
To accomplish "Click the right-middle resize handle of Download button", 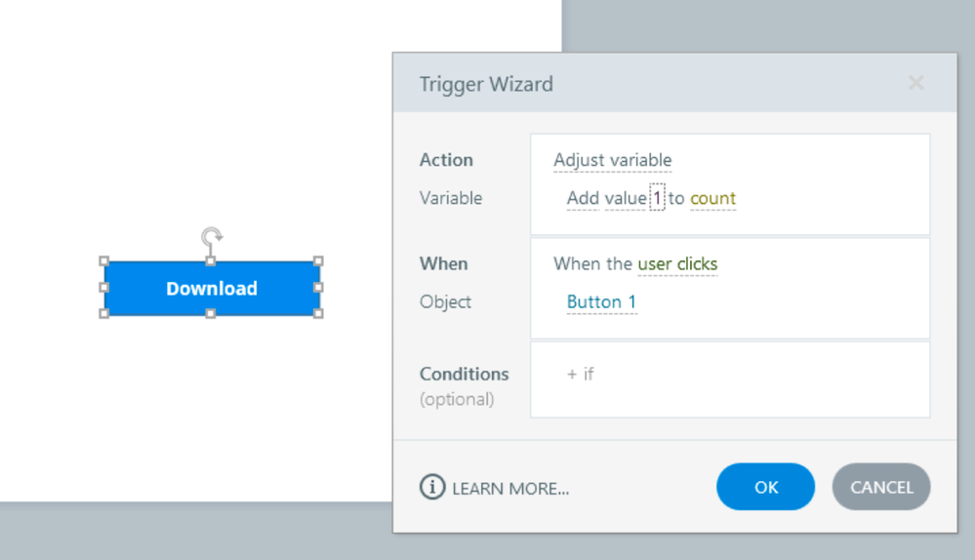I will pos(318,288).
